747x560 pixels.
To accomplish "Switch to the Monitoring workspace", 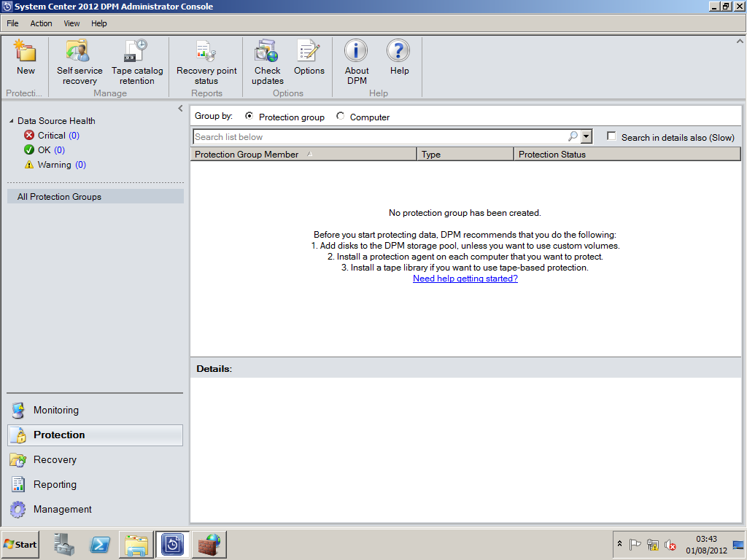I will click(x=95, y=410).
